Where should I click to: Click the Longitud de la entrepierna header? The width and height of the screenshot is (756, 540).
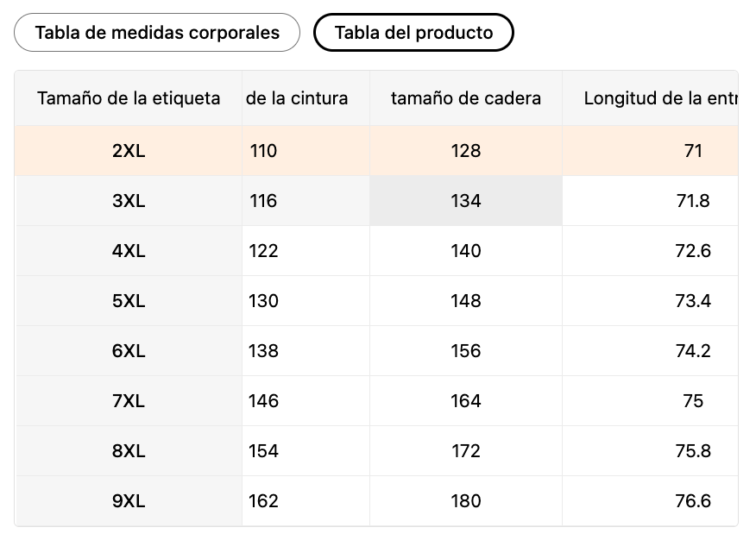click(659, 98)
